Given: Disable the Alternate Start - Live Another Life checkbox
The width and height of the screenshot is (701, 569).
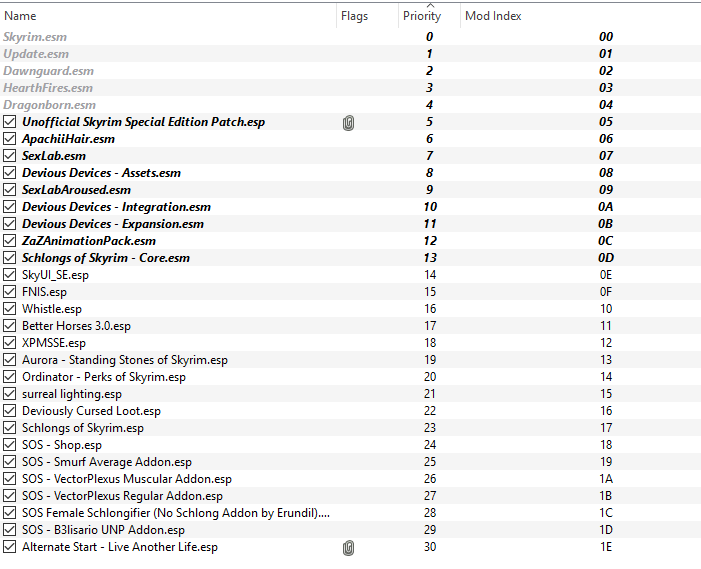Looking at the screenshot, I should pos(9,547).
